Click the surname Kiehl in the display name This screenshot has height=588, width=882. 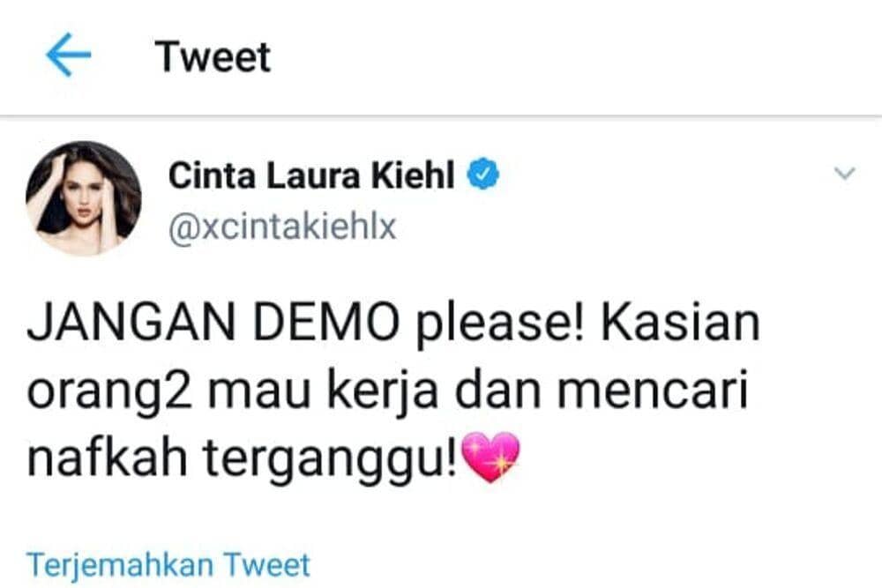[x=412, y=175]
